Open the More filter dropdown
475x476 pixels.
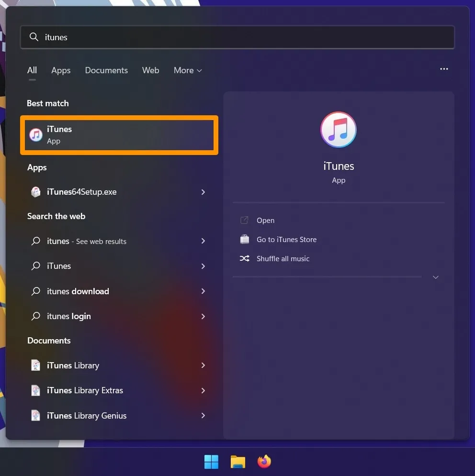point(188,70)
